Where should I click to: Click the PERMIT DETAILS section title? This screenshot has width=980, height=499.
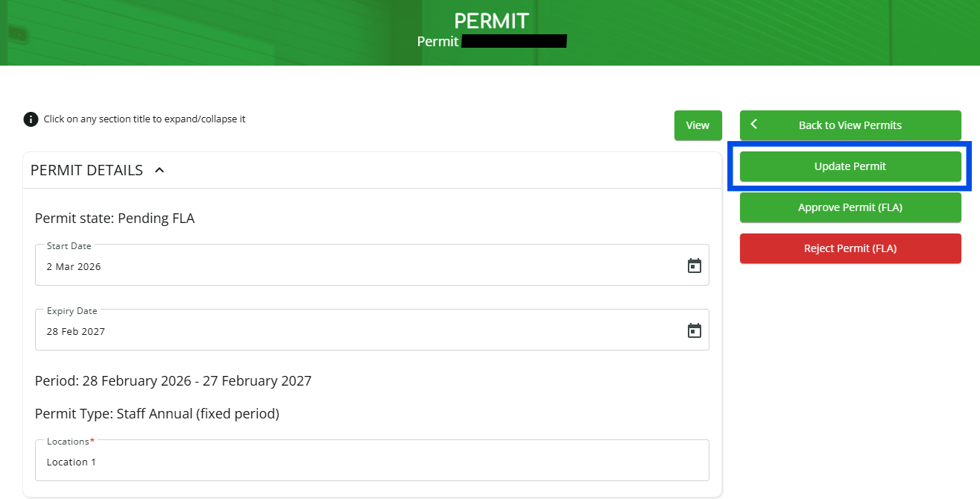pyautogui.click(x=86, y=170)
